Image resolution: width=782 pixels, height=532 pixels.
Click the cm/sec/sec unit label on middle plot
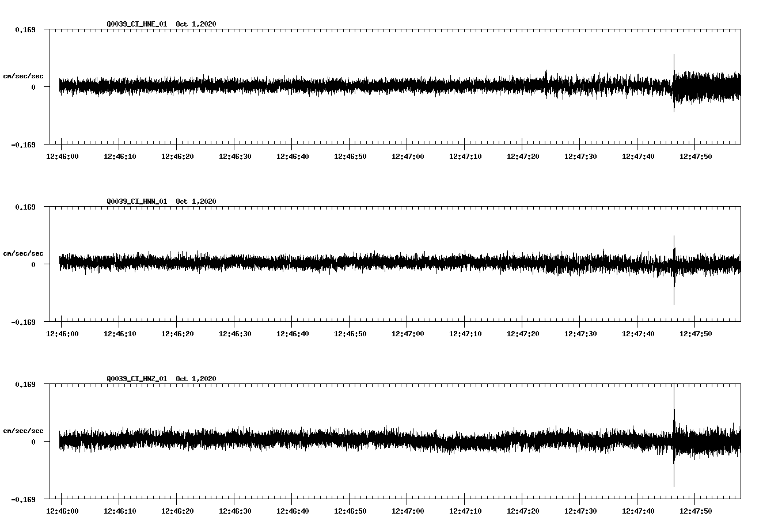pyautogui.click(x=24, y=253)
